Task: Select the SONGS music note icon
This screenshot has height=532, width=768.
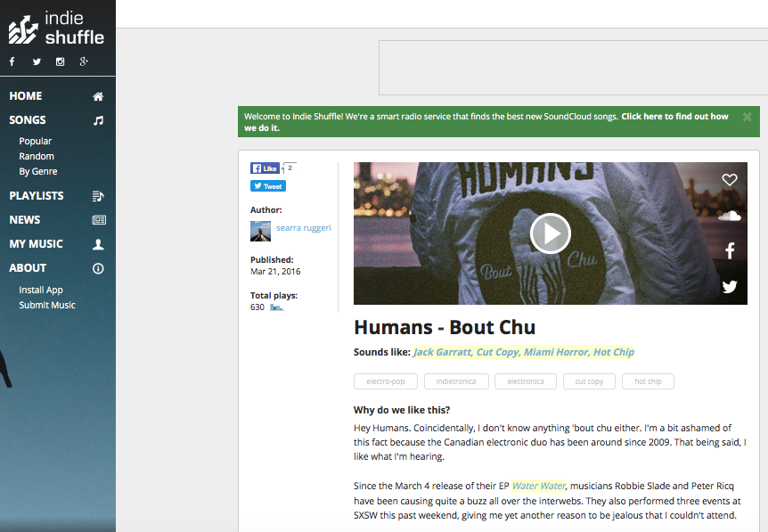Action: coord(97,119)
